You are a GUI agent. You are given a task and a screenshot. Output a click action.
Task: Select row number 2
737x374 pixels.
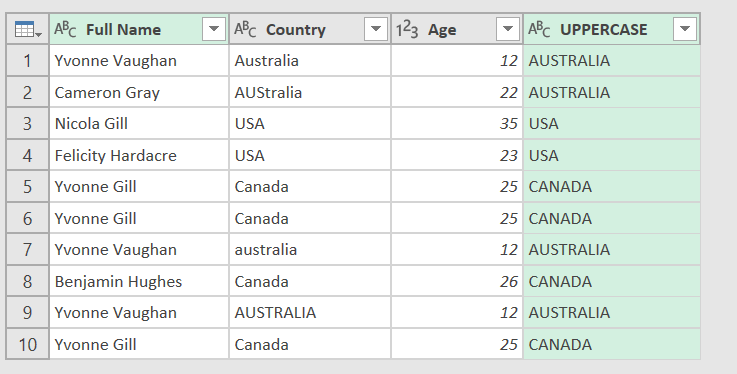pos(28,92)
